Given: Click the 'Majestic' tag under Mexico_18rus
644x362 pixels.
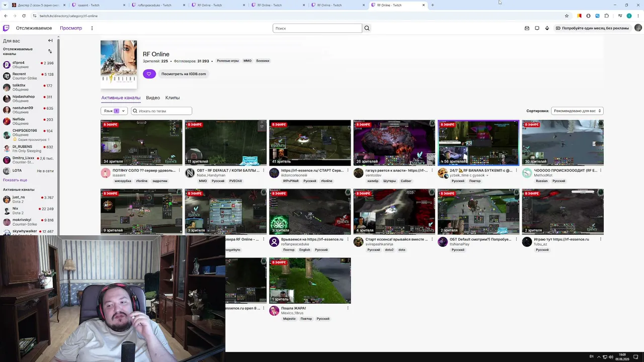Looking at the screenshot, I should (x=289, y=319).
